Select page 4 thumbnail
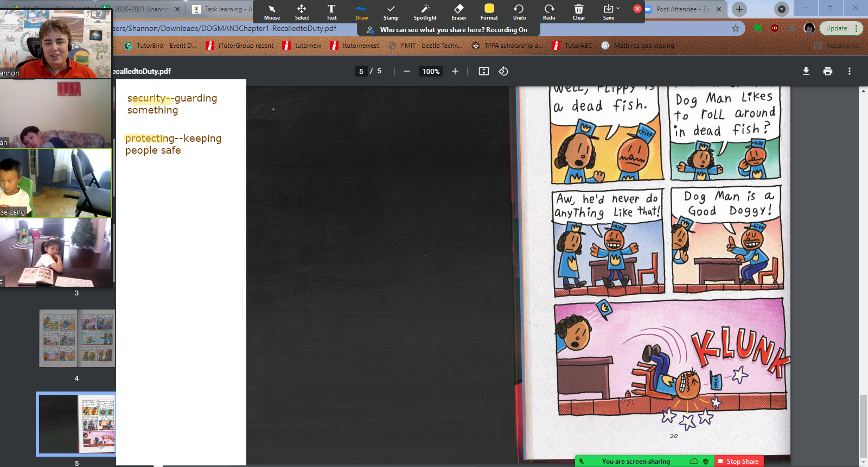Viewport: 868px width, 467px height. (x=77, y=339)
